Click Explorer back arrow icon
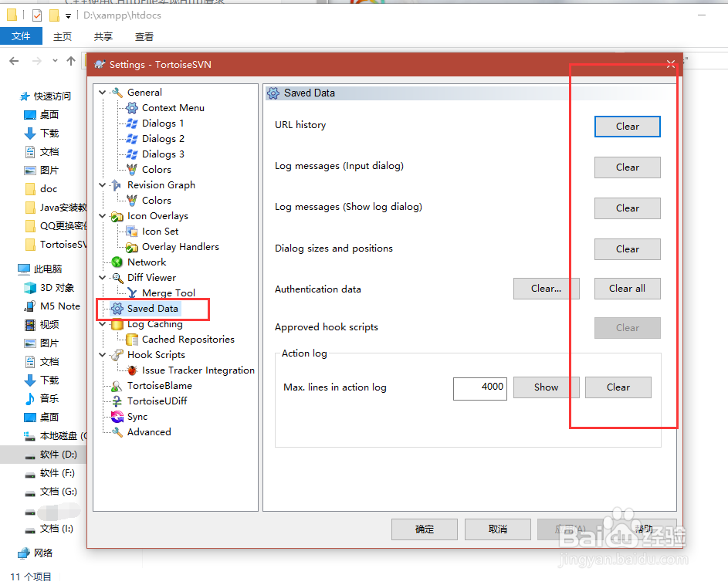Viewport: 728px width, 585px height. [15, 61]
